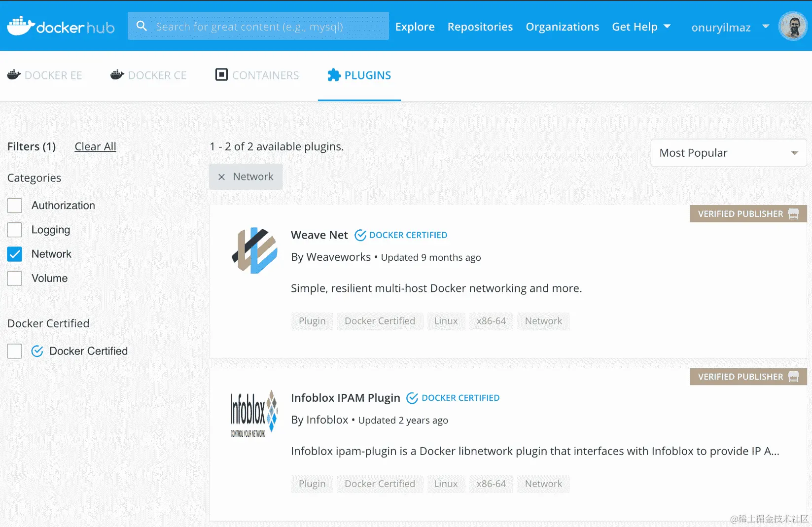The image size is (812, 527).
Task: Remove Network filter via X icon
Action: click(221, 177)
